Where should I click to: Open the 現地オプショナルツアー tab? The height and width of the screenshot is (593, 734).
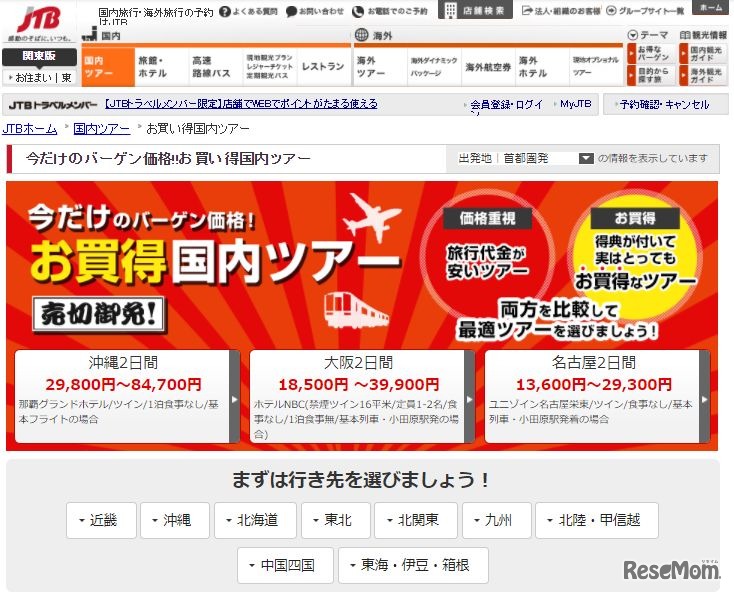pyautogui.click(x=595, y=67)
